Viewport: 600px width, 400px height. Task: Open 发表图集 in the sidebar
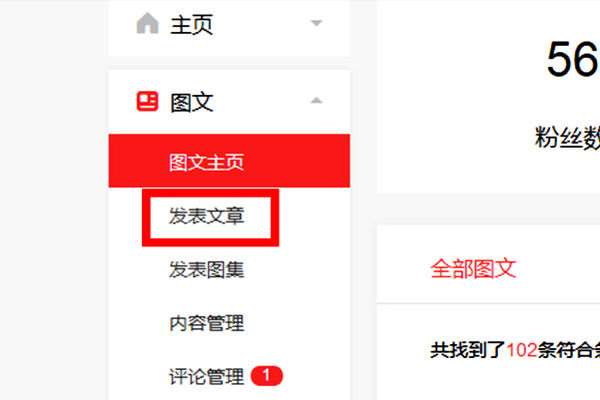(x=207, y=269)
